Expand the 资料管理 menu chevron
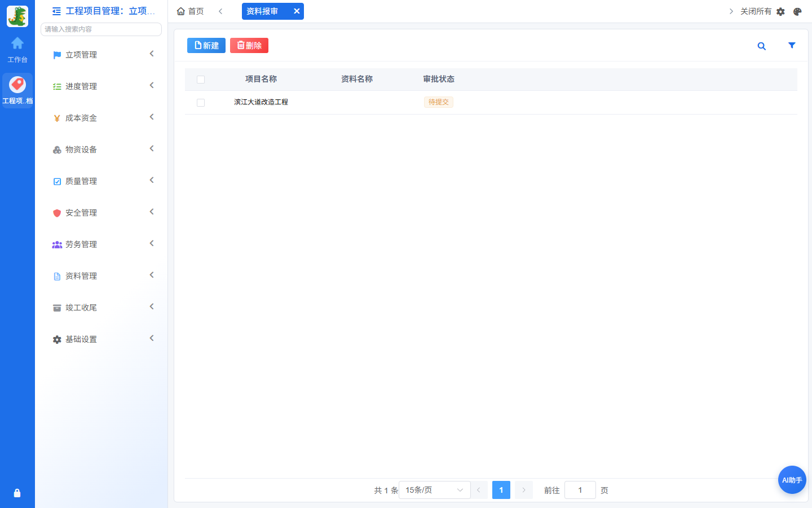This screenshot has height=508, width=812. [152, 275]
